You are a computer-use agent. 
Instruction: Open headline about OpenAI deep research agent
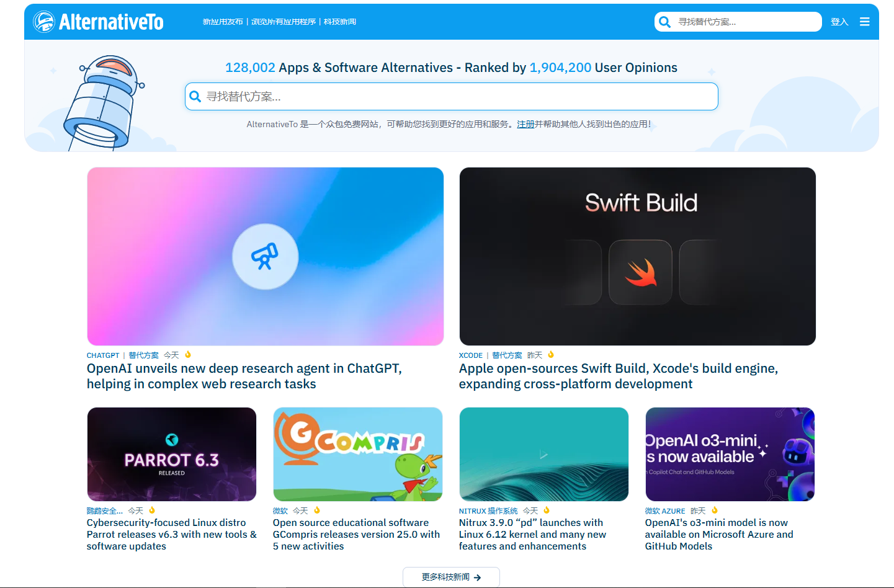(x=244, y=376)
